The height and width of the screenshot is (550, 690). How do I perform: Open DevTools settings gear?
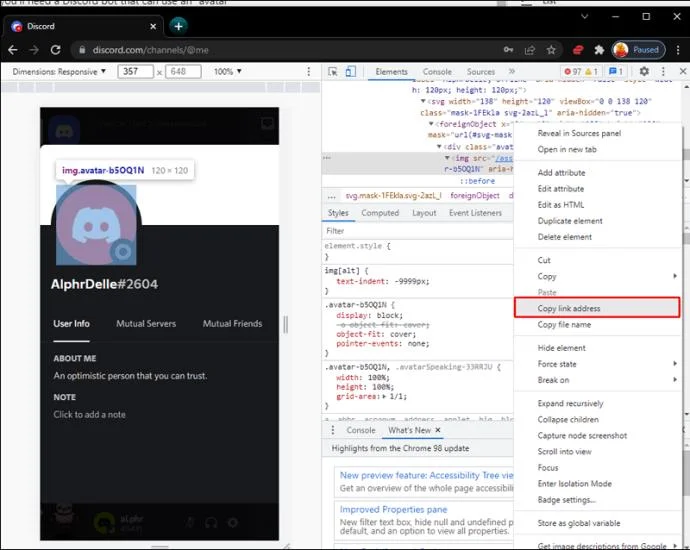644,71
